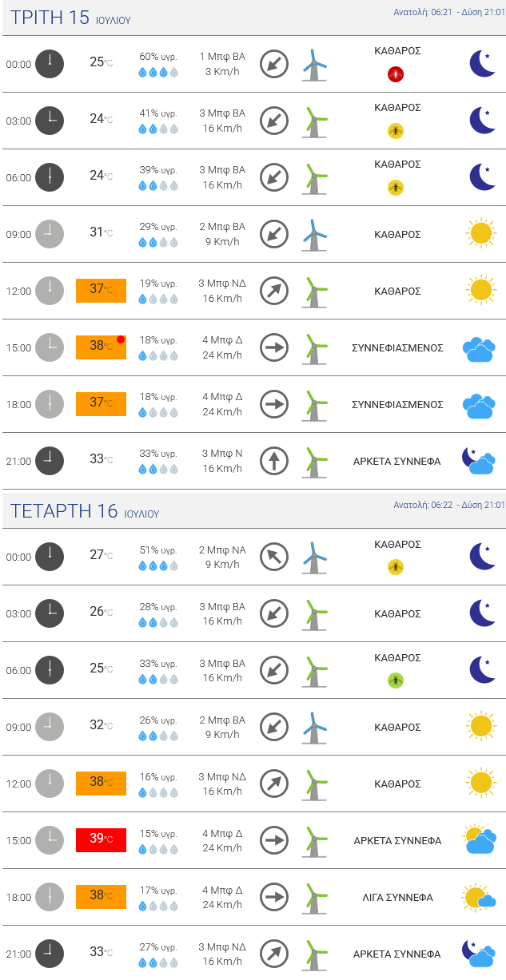Image resolution: width=506 pixels, height=980 pixels.
Task: Click the green mosquito icon at Wednesday 06:00
Action: 395,680
